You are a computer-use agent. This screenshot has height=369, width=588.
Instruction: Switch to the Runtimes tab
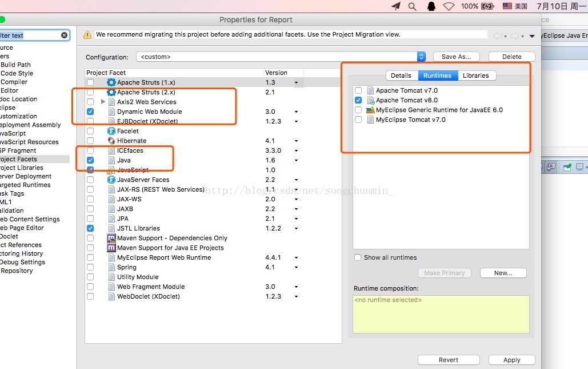(x=438, y=76)
